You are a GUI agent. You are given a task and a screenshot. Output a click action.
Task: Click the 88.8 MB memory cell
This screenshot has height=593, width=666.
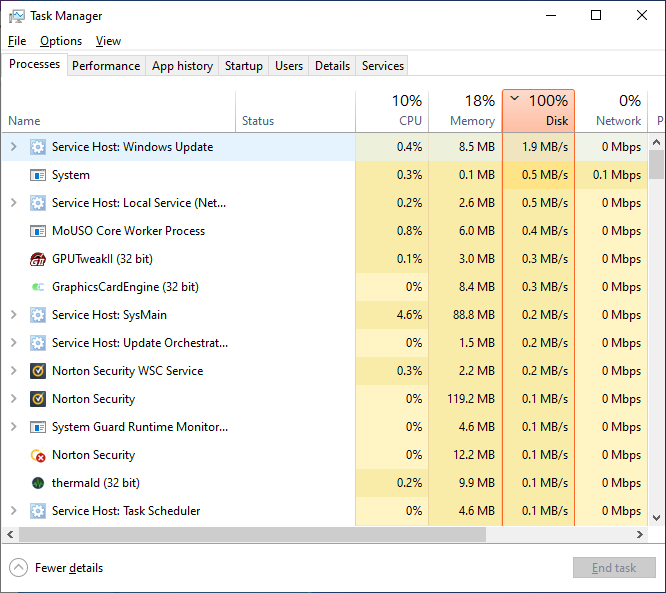tap(465, 315)
